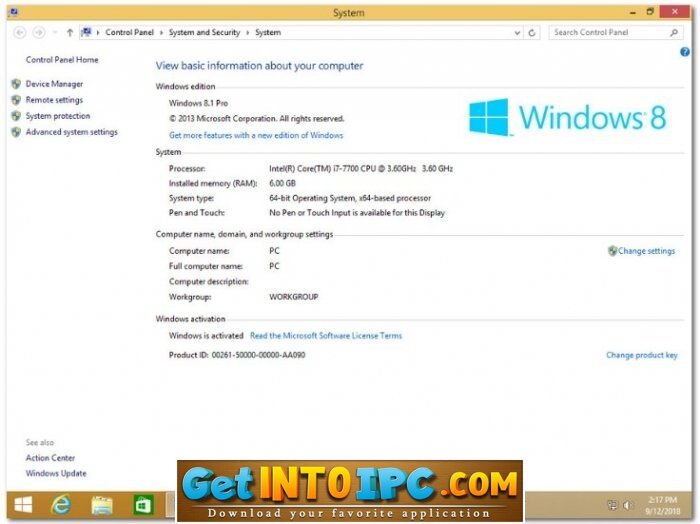Click the System window title bar icon
The width and height of the screenshot is (700, 524).
13,12
